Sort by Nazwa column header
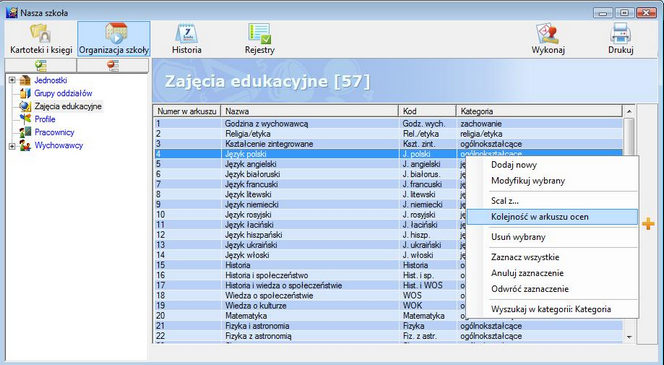 (310, 111)
